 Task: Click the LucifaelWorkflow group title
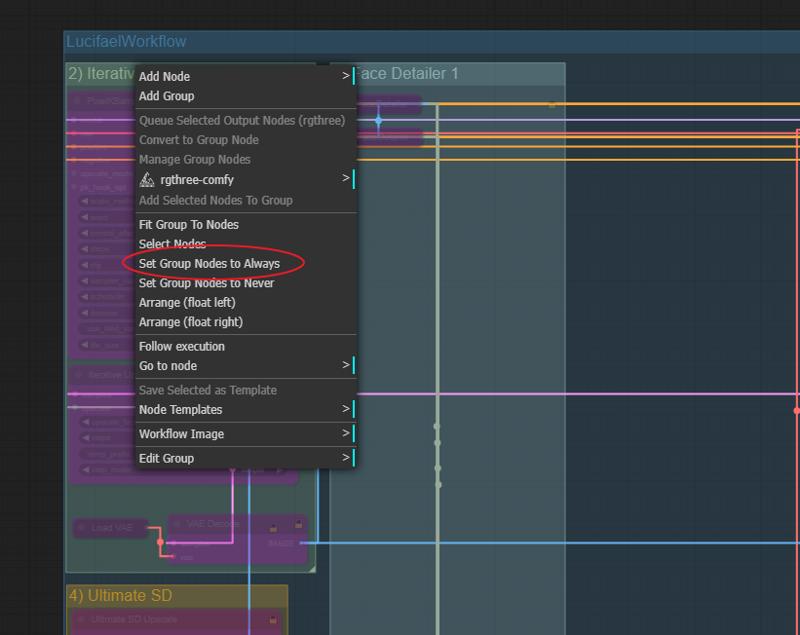126,41
